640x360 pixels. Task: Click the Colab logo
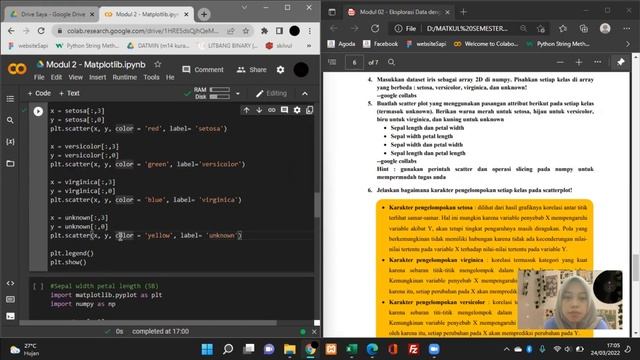click(17, 69)
